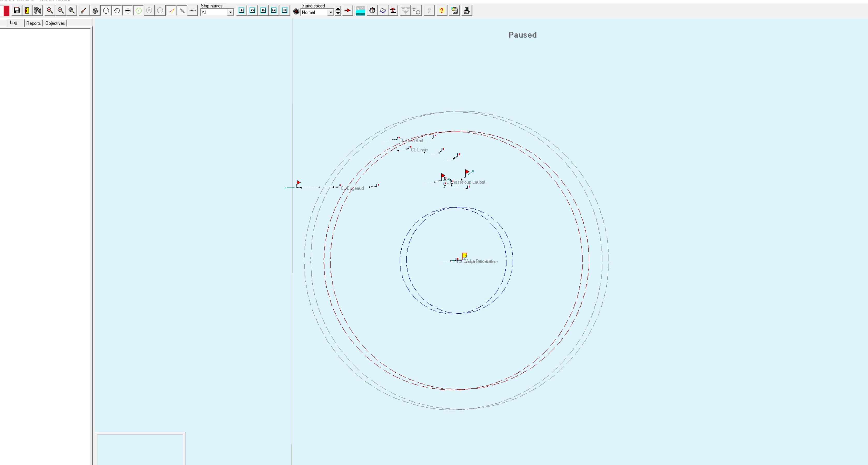
Task: Switch to the Objectives tab
Action: [55, 23]
